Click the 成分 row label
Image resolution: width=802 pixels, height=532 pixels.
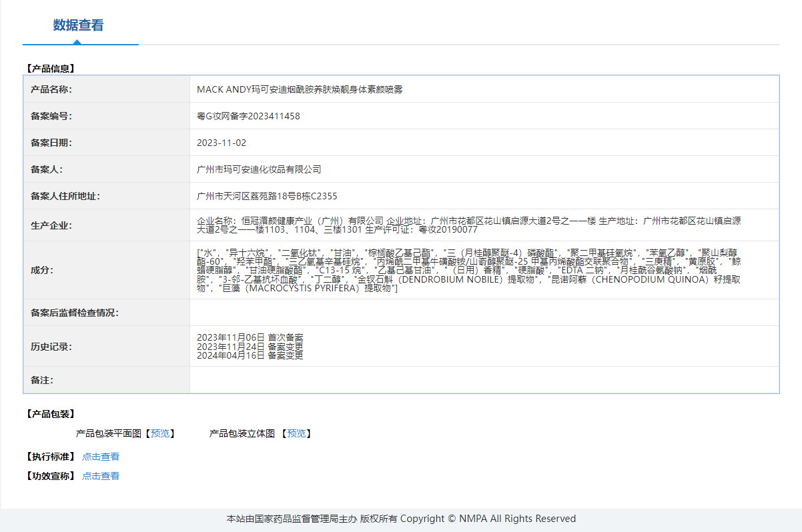(x=42, y=270)
